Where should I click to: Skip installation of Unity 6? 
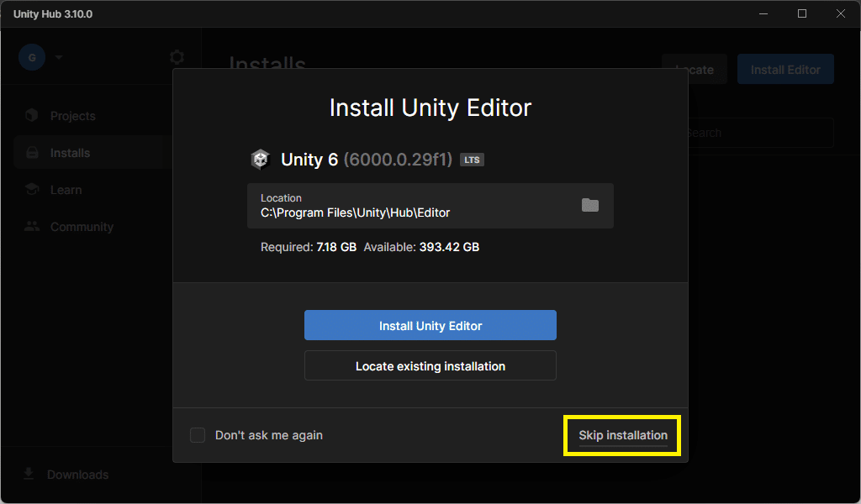(621, 435)
